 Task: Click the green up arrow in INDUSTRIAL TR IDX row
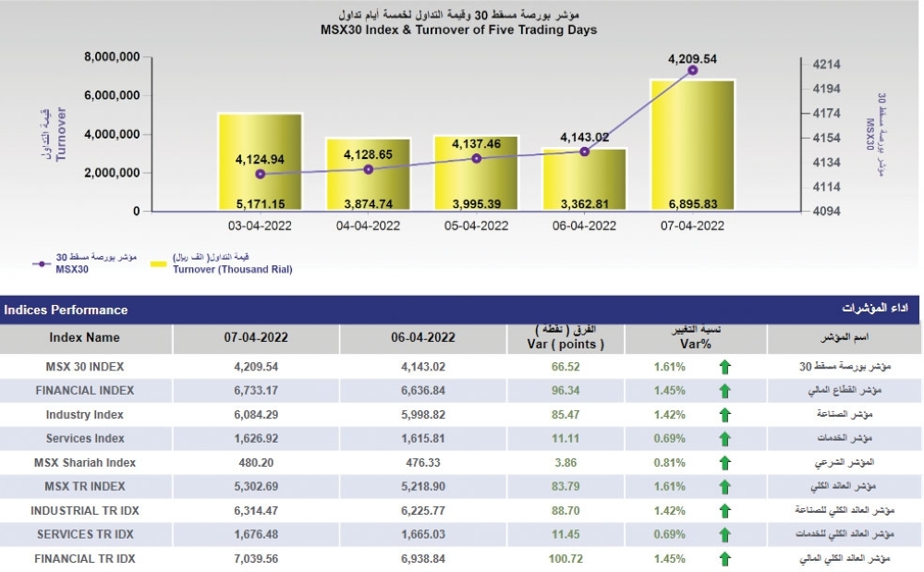(x=724, y=511)
